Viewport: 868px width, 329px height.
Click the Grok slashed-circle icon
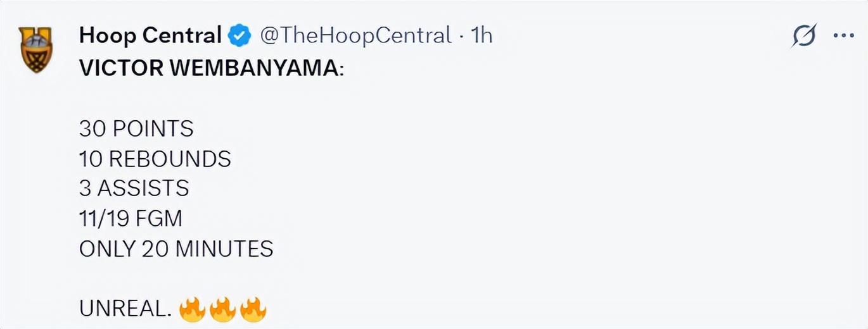804,37
